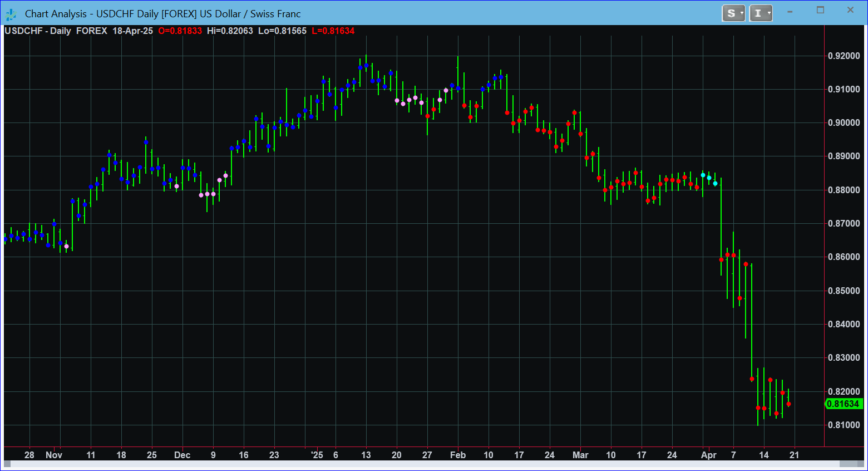Click the 0.82000 price axis label

(x=844, y=392)
